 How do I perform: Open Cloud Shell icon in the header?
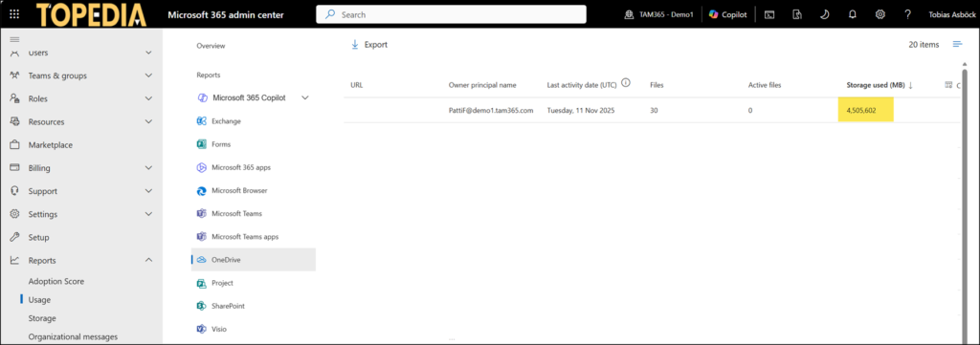770,14
